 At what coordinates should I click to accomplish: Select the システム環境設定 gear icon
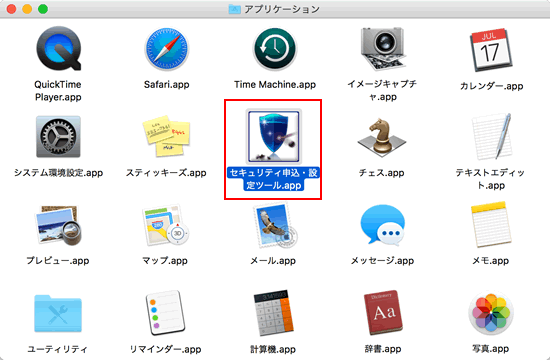(58, 136)
